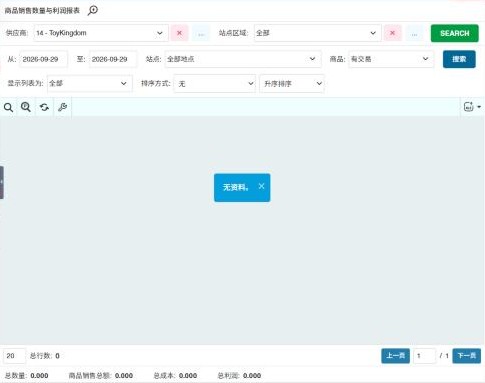Open the 显示列表为 dropdown
The image size is (485, 383).
(x=90, y=83)
